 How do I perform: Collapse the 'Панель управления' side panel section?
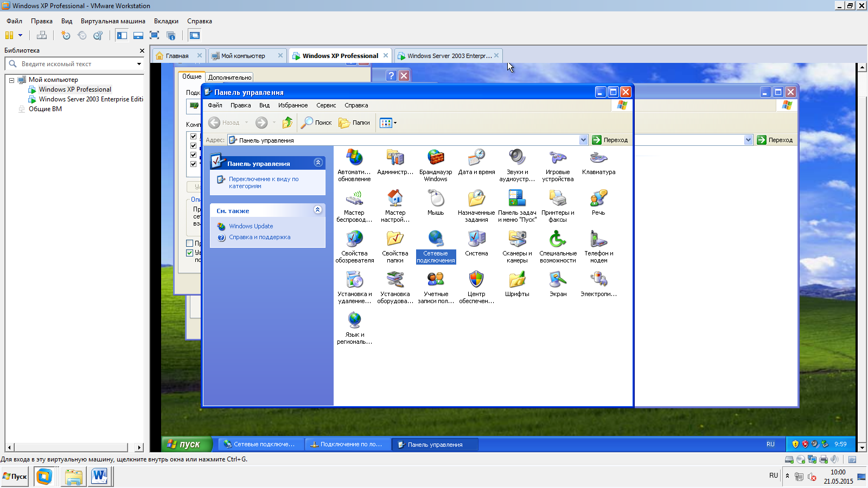click(318, 162)
